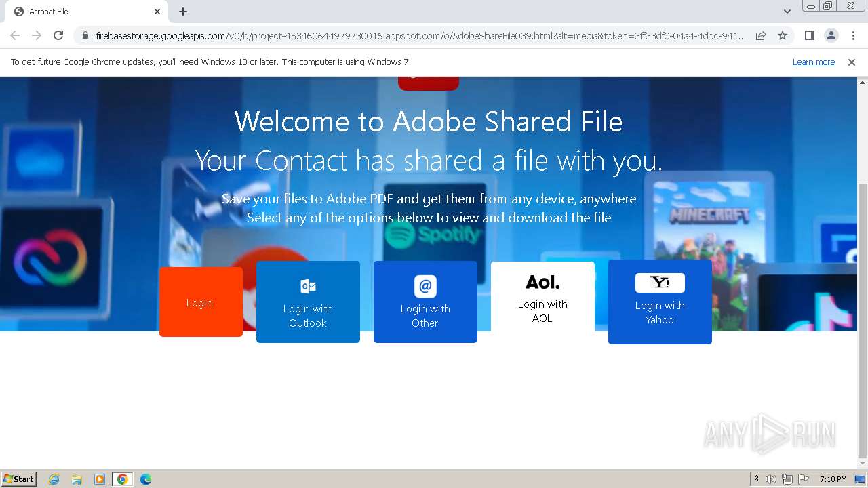The height and width of the screenshot is (488, 868).
Task: Click the system clock 7:18 PM
Action: tap(833, 479)
